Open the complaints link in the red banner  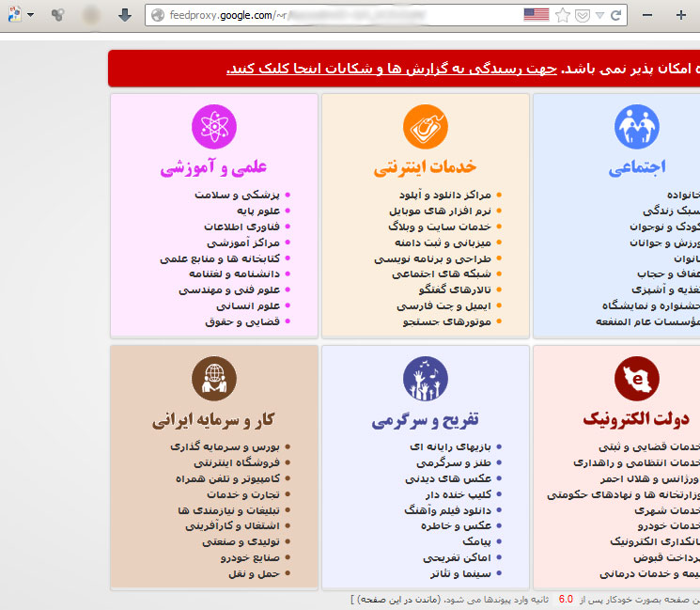(392, 69)
